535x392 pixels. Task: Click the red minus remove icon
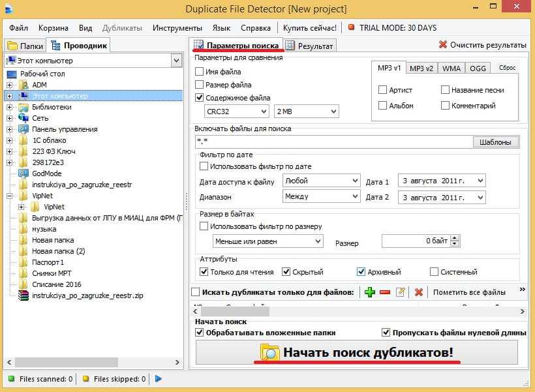tap(385, 292)
